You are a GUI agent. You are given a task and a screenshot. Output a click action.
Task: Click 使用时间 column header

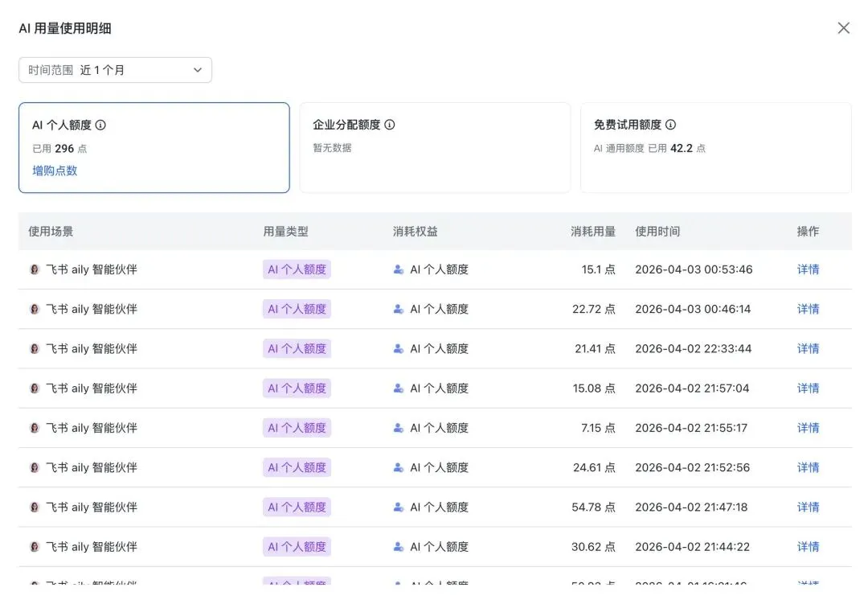coord(657,232)
